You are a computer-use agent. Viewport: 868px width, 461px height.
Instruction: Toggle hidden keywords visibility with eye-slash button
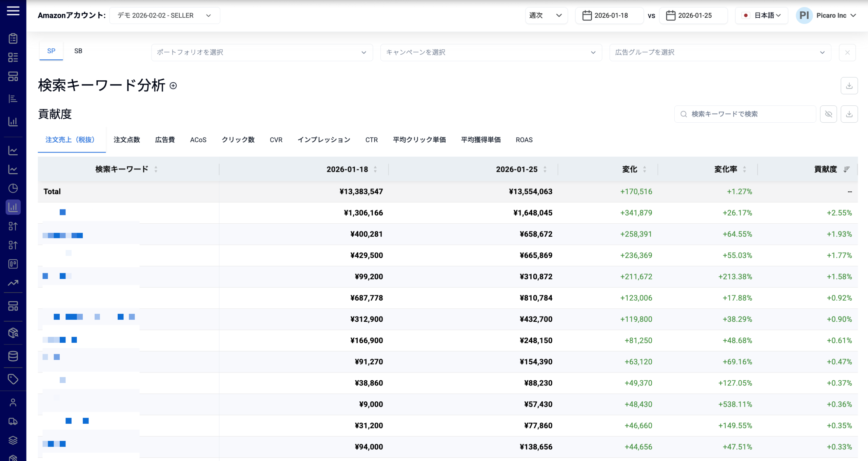click(828, 114)
